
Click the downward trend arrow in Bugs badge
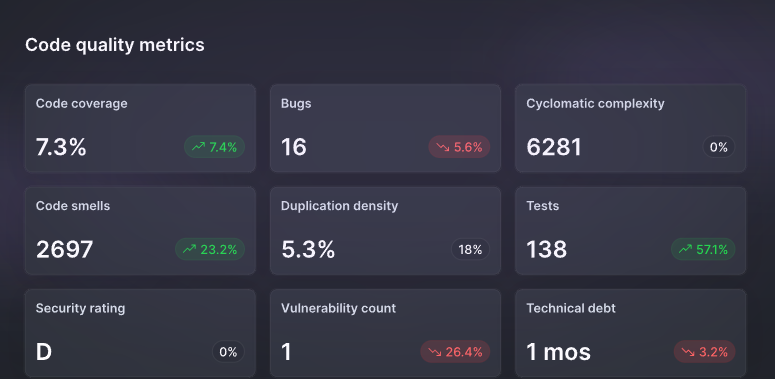pyautogui.click(x=443, y=147)
